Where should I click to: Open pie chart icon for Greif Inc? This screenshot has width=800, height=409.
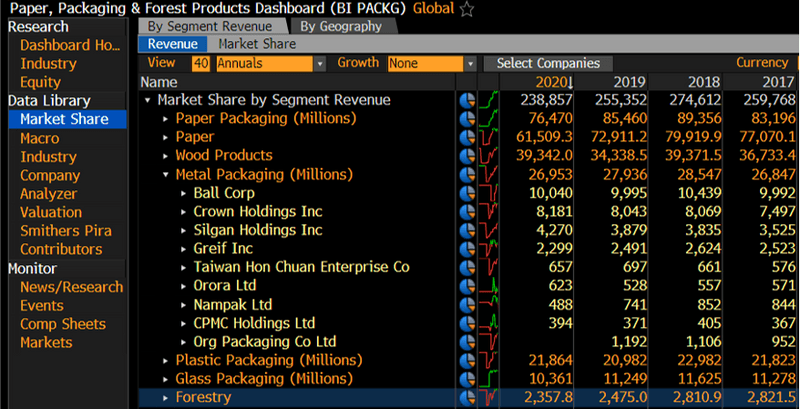point(467,249)
